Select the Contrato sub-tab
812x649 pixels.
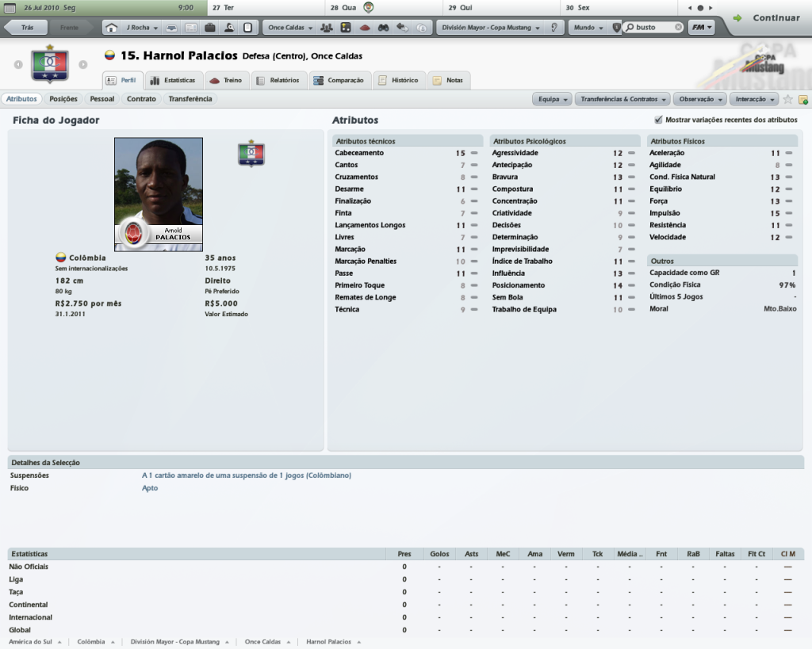coord(141,99)
